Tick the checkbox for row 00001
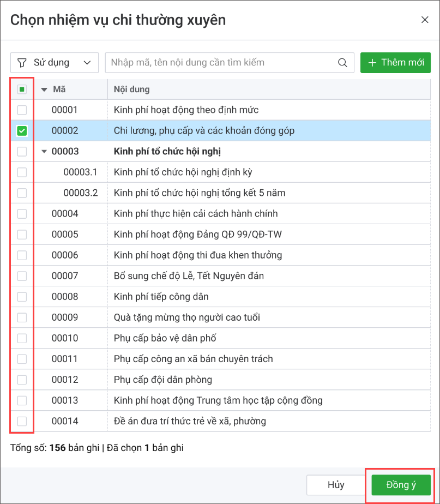Image resolution: width=440 pixels, height=504 pixels. [x=22, y=110]
